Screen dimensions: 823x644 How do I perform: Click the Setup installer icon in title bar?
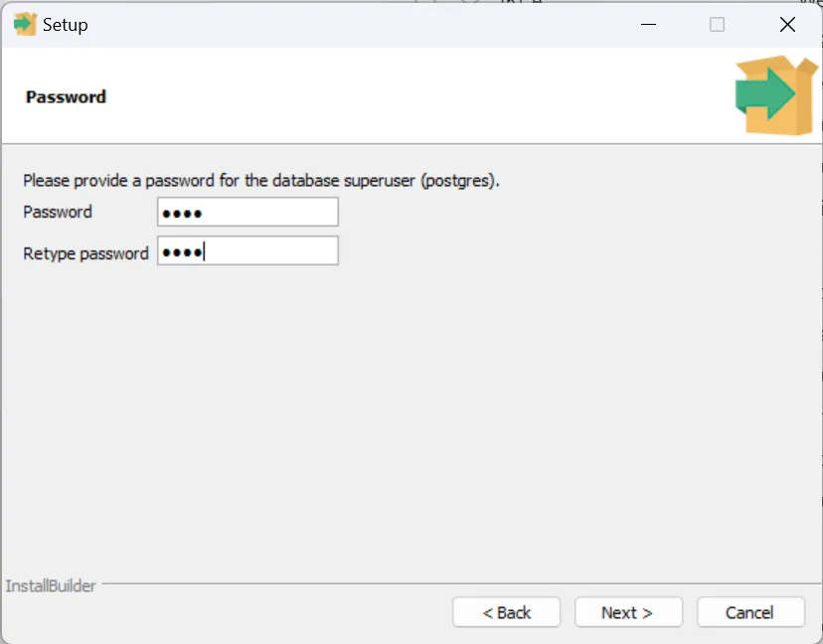tap(24, 24)
